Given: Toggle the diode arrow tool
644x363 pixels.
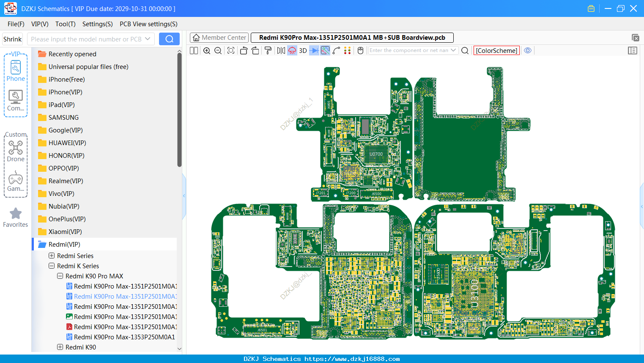Looking at the screenshot, I should pyautogui.click(x=314, y=50).
